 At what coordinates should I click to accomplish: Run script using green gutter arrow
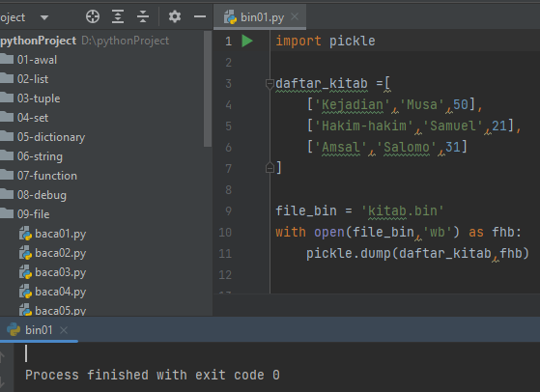pyautogui.click(x=247, y=41)
